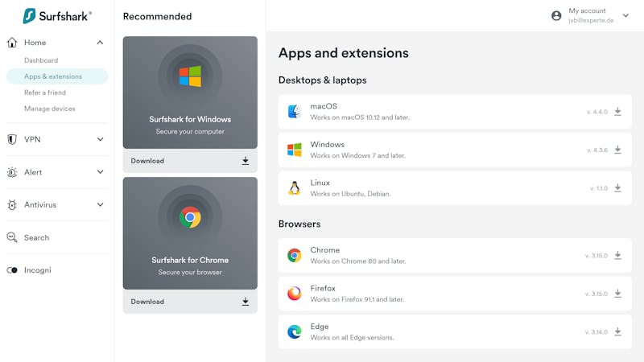This screenshot has width=644, height=362.
Task: Download the Firefox extension via its arrow icon
Action: [x=617, y=294]
